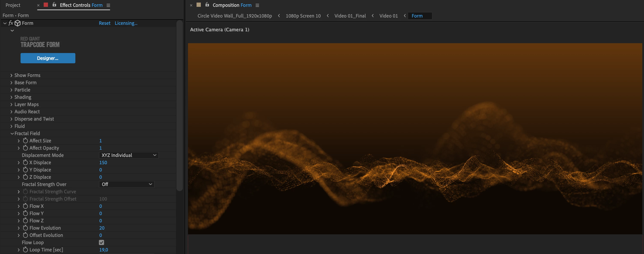
Task: Switch to the Project tab
Action: 13,5
